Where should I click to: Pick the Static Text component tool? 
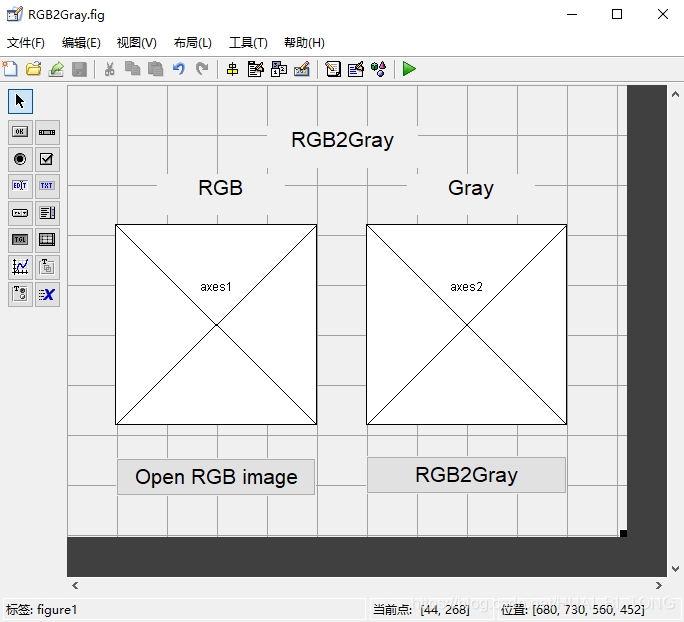(47, 186)
